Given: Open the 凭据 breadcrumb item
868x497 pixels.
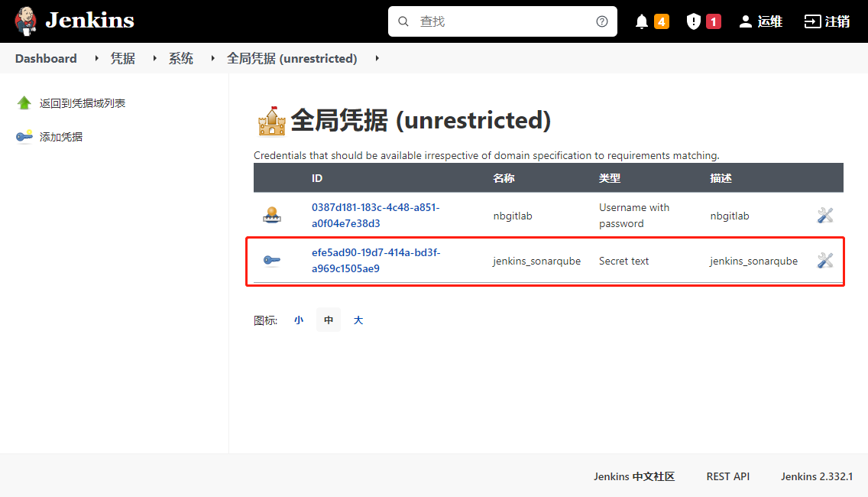Looking at the screenshot, I should 122,58.
